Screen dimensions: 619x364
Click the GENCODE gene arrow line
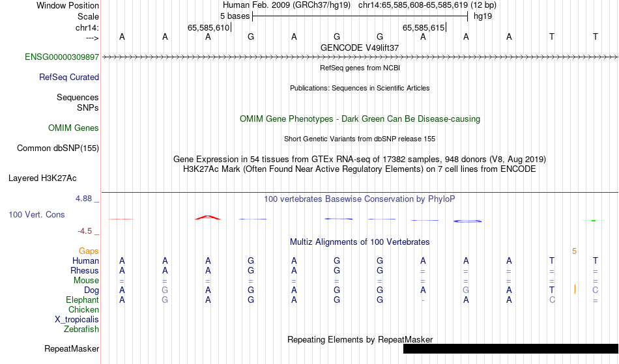360,57
